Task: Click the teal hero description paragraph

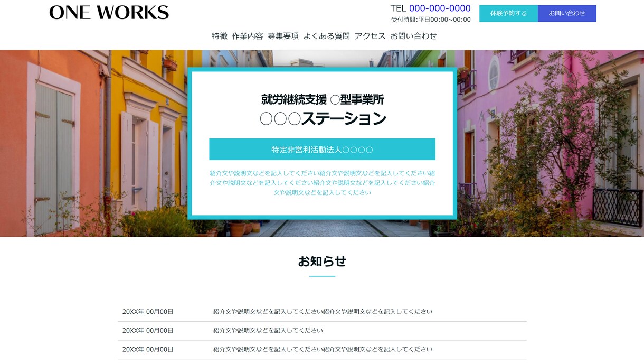Action: (x=322, y=183)
